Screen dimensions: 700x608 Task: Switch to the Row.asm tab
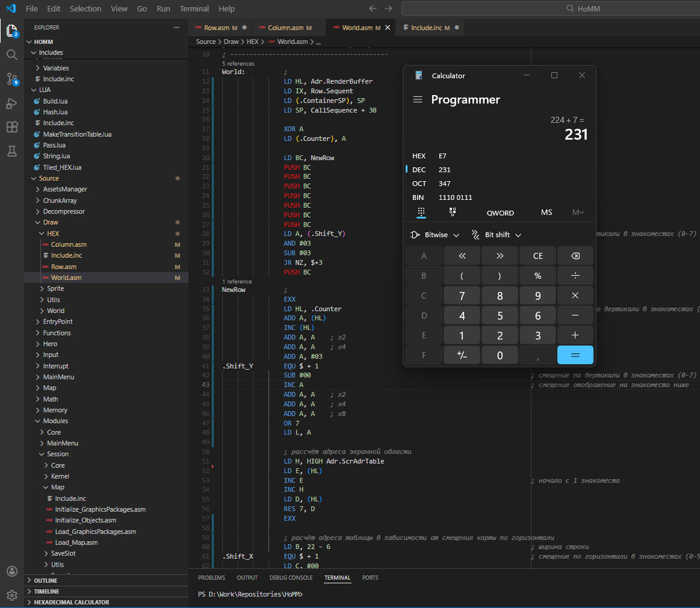tap(216, 28)
